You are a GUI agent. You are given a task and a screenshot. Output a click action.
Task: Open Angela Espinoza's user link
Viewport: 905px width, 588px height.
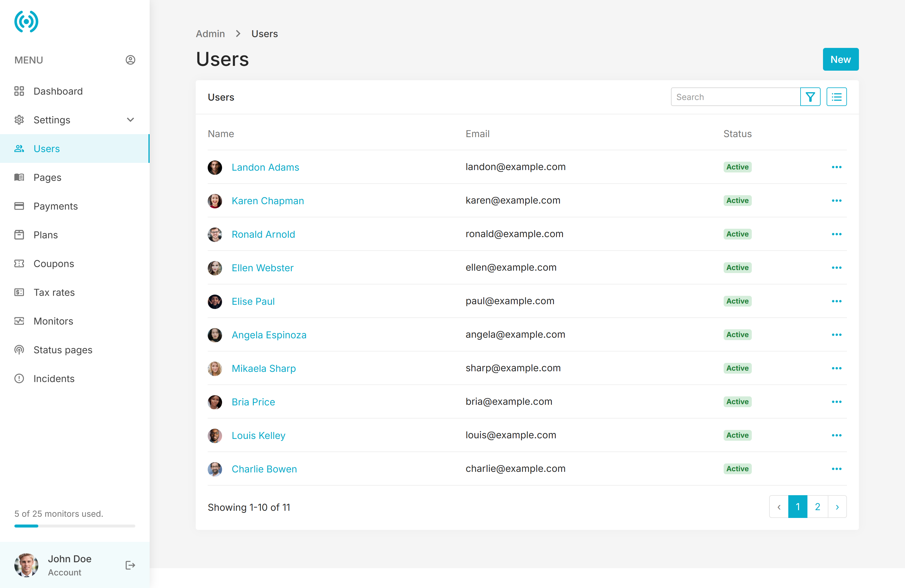tap(269, 335)
